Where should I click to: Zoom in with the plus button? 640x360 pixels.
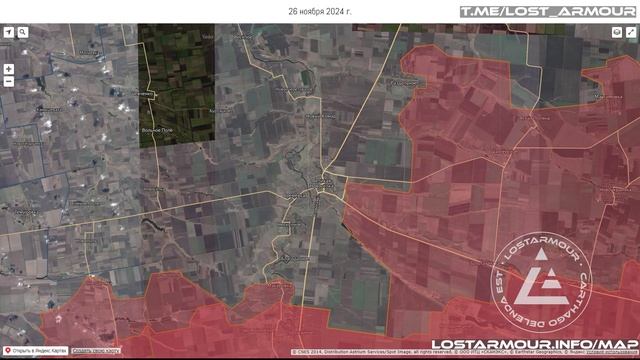[9, 69]
